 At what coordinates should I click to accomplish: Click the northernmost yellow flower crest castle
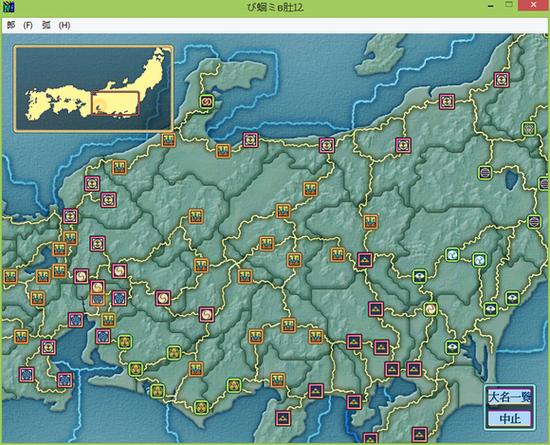click(x=125, y=342)
